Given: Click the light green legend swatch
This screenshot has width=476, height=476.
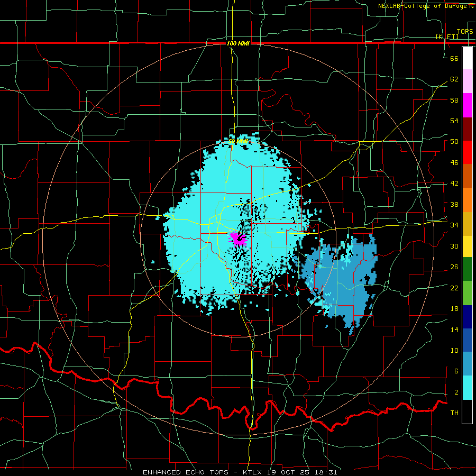Looking at the screenshot, I should pyautogui.click(x=467, y=293).
